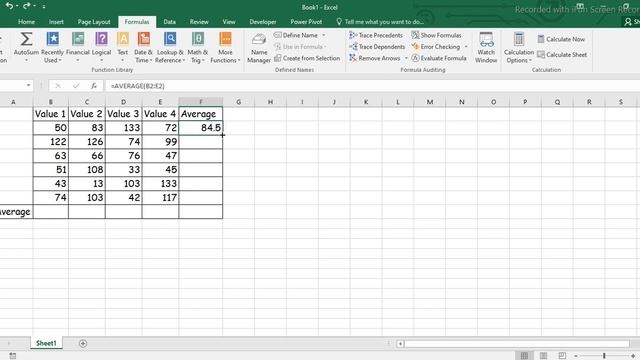Open Quick Access Toolbar customize arrow
Viewport: 640px width, 360px height.
point(44,7)
